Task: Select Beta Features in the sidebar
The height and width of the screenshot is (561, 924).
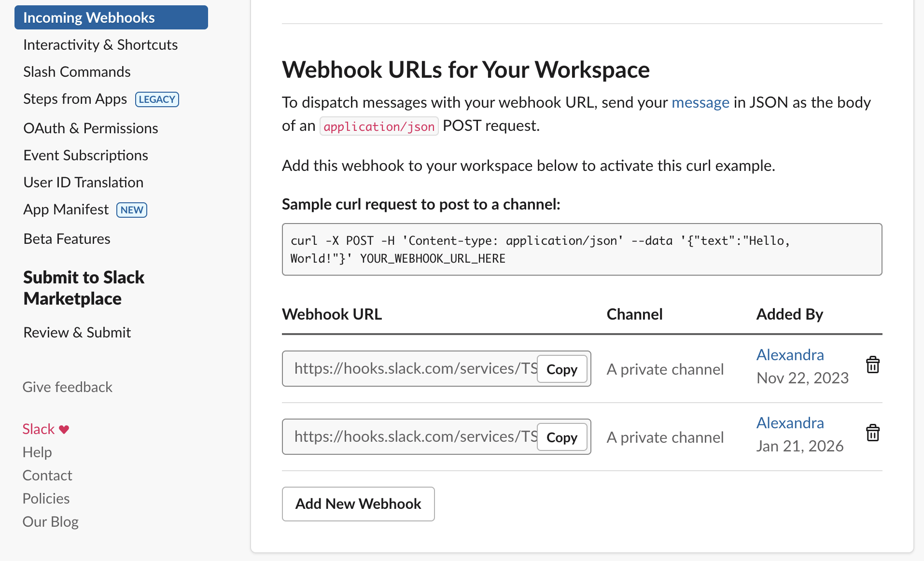Action: pyautogui.click(x=67, y=238)
